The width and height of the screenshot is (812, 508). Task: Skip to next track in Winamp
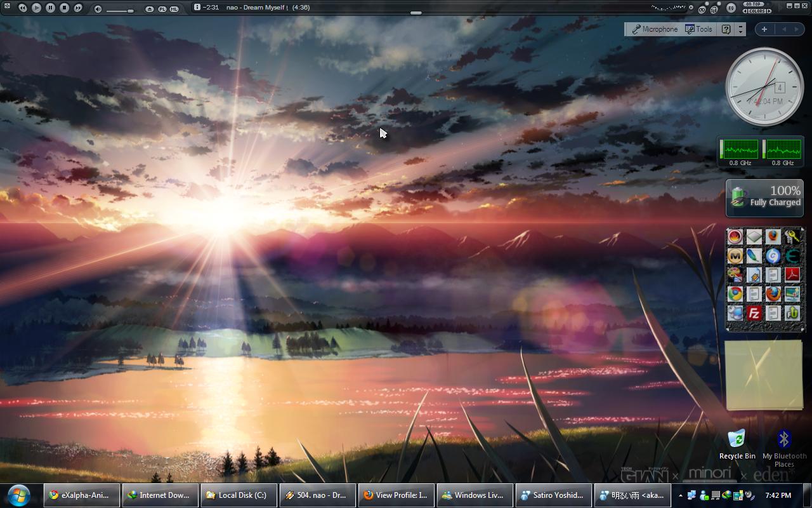pos(78,8)
